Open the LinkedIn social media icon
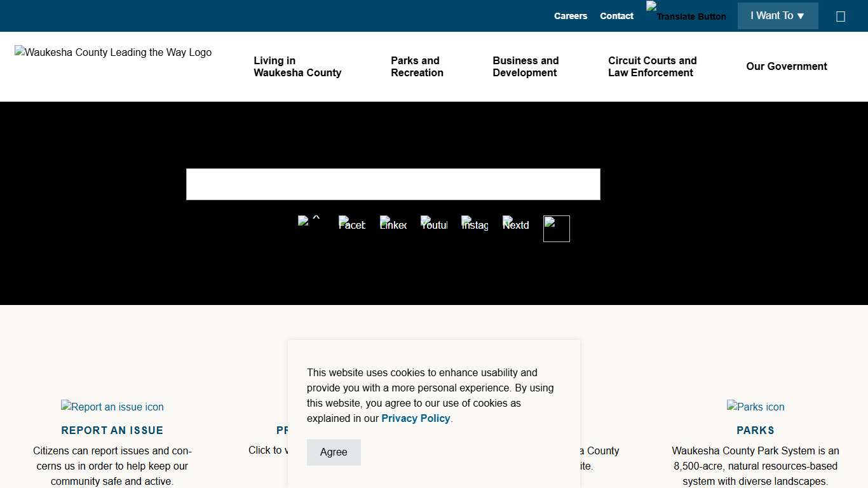 [x=393, y=225]
